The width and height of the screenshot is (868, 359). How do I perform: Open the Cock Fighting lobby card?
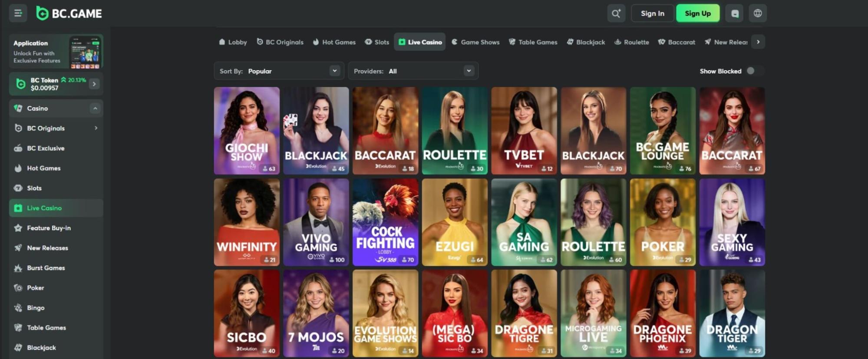coord(386,222)
